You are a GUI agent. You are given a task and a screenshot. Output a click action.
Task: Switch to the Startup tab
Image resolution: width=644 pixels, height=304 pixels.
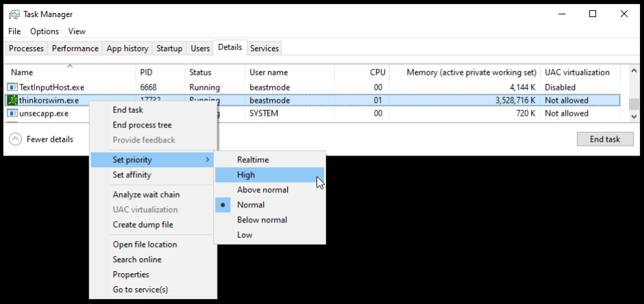[x=169, y=49]
